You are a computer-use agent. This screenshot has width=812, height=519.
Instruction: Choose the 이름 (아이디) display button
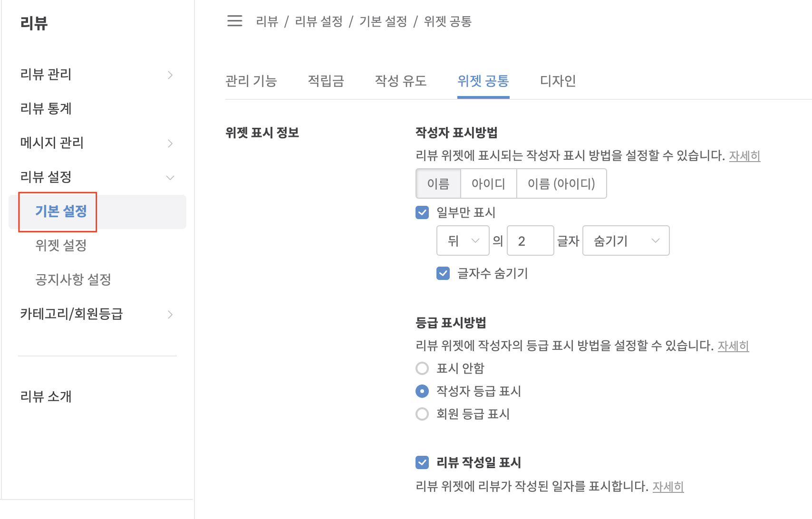[x=561, y=184]
